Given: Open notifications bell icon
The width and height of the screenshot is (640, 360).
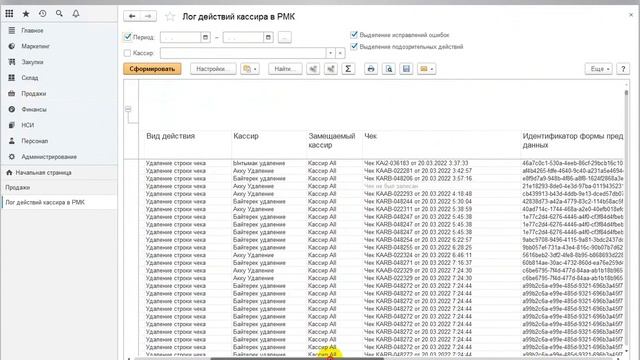Looking at the screenshot, I should pyautogui.click(x=76, y=13).
